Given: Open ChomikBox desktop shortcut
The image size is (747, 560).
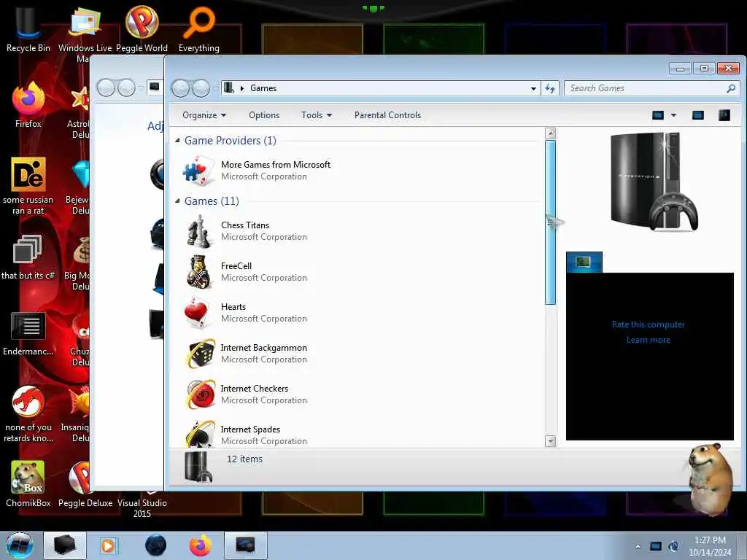Looking at the screenshot, I should pos(28,484).
